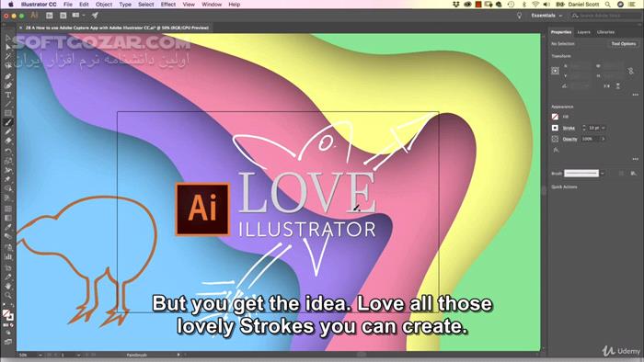Screen dimensions: 644x362
Task: Click the Wi-Fi status icon
Action: click(535, 5)
